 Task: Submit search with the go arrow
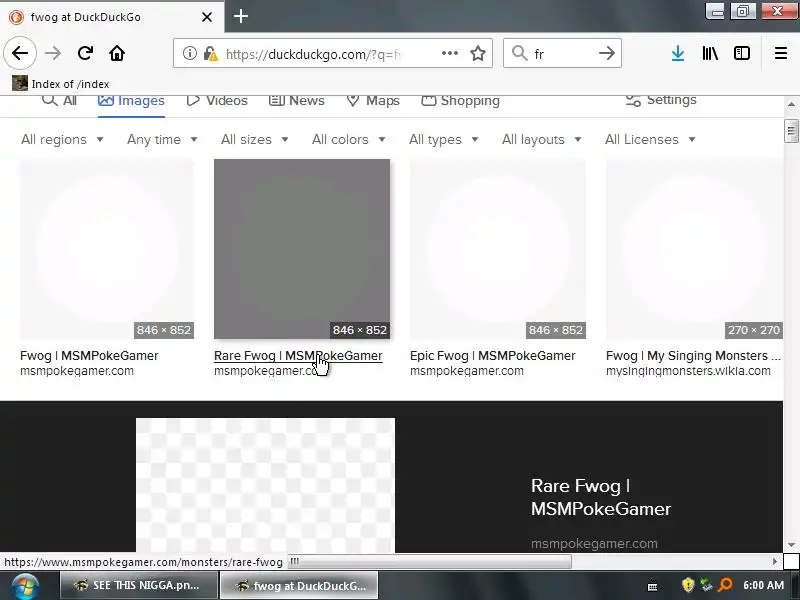coord(607,53)
